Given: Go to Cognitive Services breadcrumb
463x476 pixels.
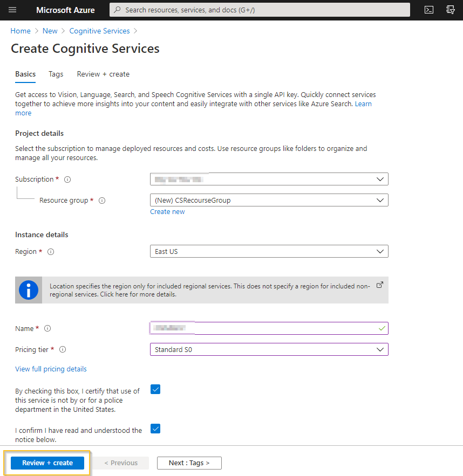Looking at the screenshot, I should 99,31.
